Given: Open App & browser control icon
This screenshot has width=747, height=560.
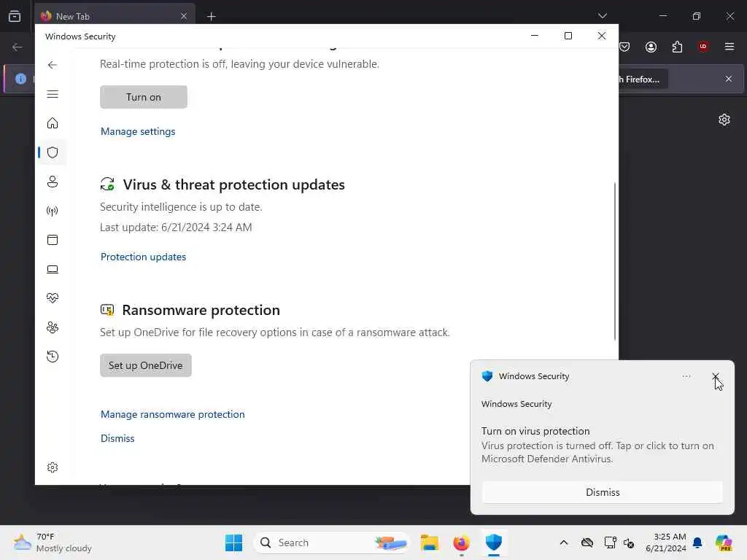Looking at the screenshot, I should (53, 240).
